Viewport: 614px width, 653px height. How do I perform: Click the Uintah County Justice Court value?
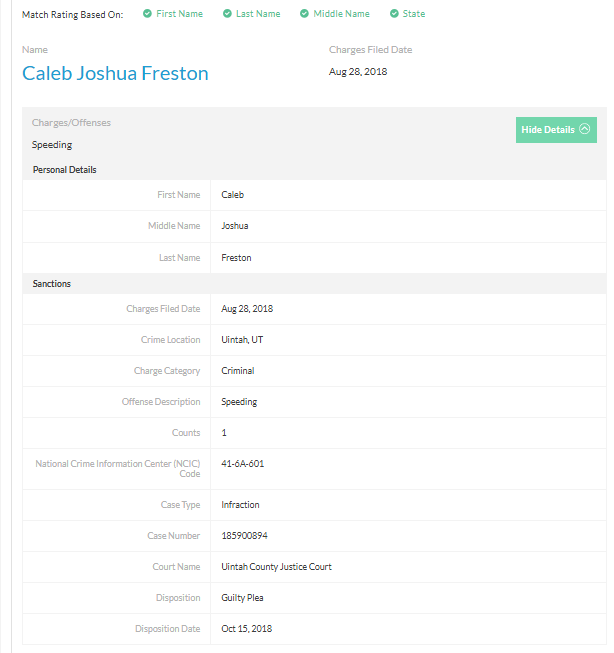pyautogui.click(x=276, y=567)
